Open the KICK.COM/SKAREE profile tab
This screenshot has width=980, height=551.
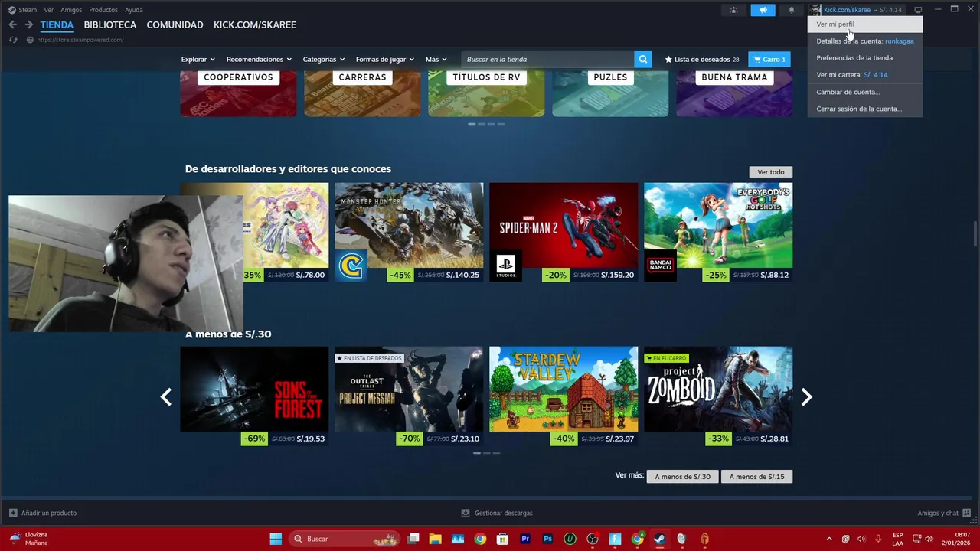[255, 24]
